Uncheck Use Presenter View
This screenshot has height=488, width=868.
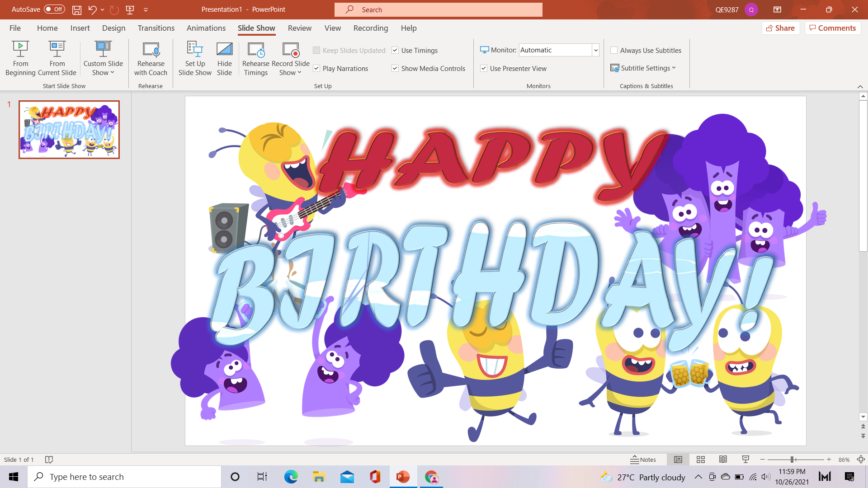pyautogui.click(x=484, y=68)
